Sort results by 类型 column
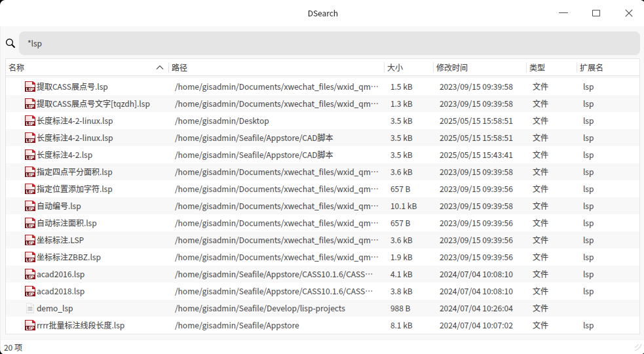The height and width of the screenshot is (354, 644). [x=537, y=68]
